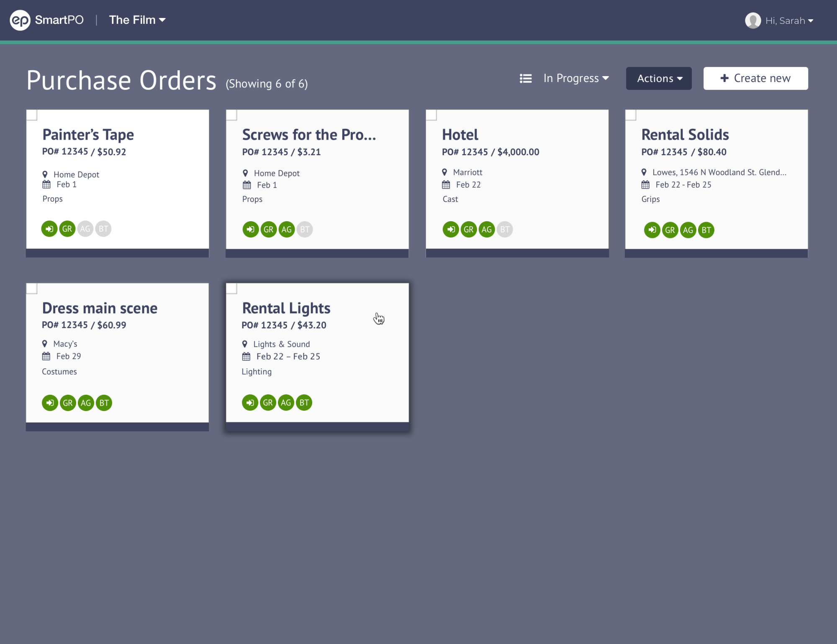Click BT badge on Rental Lights card
This screenshot has height=644, width=837.
pyautogui.click(x=304, y=403)
